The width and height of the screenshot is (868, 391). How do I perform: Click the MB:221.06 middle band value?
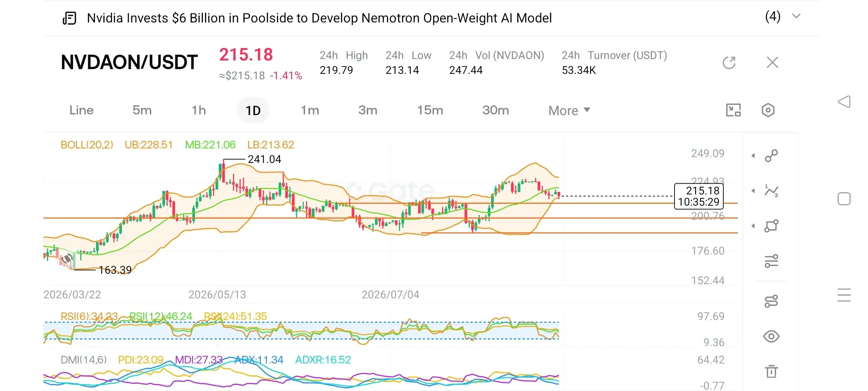[210, 145]
